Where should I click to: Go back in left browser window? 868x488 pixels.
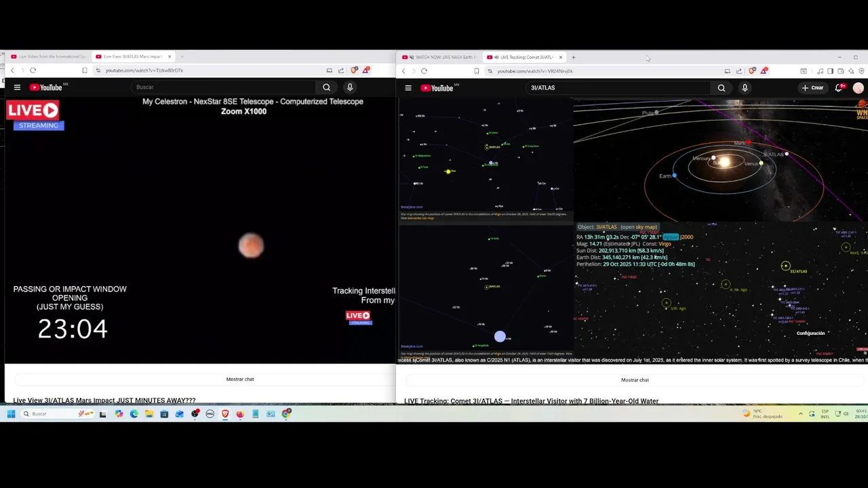point(12,70)
